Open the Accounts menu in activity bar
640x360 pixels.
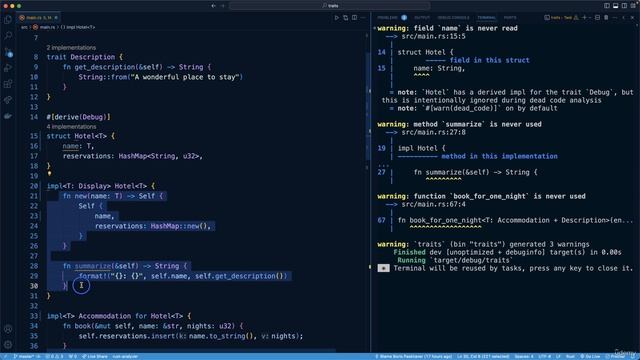(8, 329)
